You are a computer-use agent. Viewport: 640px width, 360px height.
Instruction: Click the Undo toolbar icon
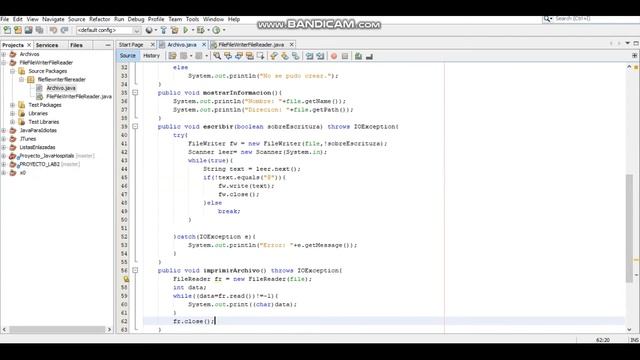point(53,30)
